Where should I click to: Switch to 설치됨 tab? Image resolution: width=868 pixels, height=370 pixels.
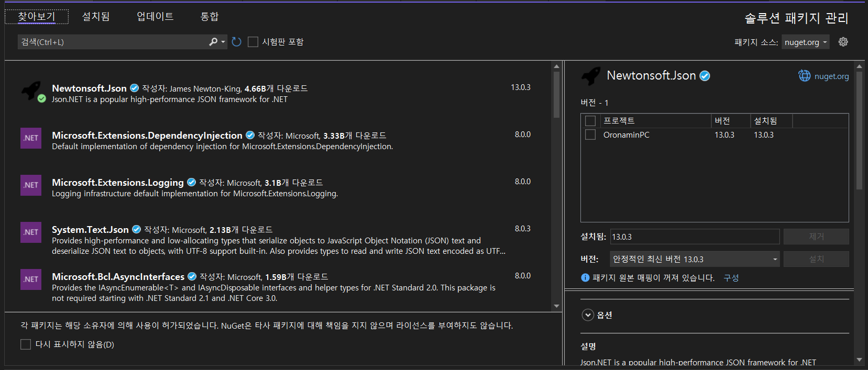point(96,17)
